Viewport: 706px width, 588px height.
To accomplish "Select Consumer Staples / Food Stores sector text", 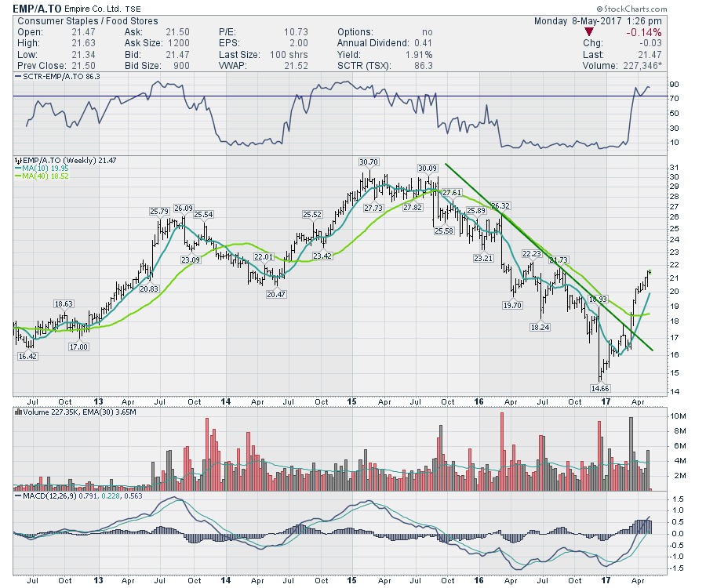I will (x=88, y=21).
